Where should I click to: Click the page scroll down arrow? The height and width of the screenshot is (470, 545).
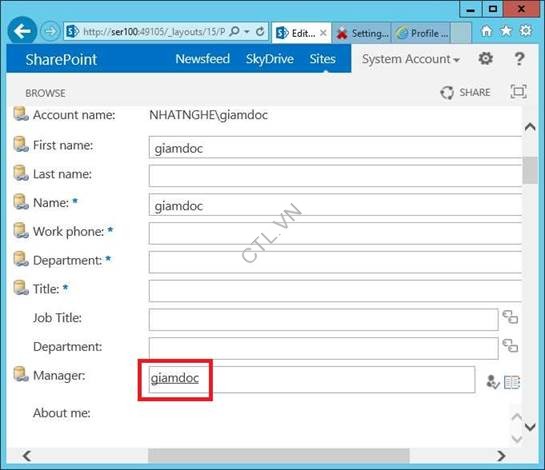point(530,427)
